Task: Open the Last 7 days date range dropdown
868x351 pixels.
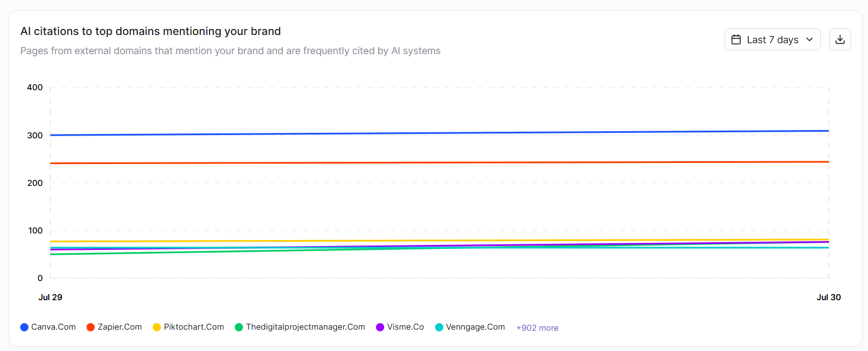Action: coord(772,39)
